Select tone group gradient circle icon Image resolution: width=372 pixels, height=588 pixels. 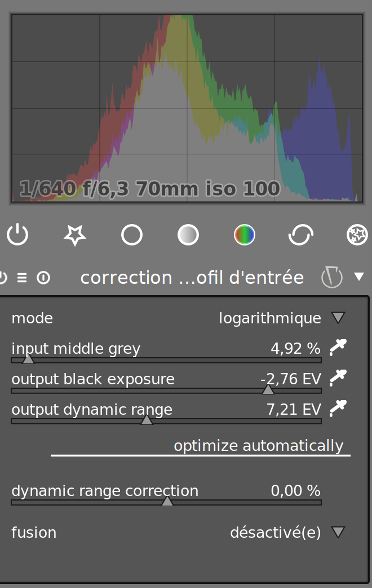point(188,235)
